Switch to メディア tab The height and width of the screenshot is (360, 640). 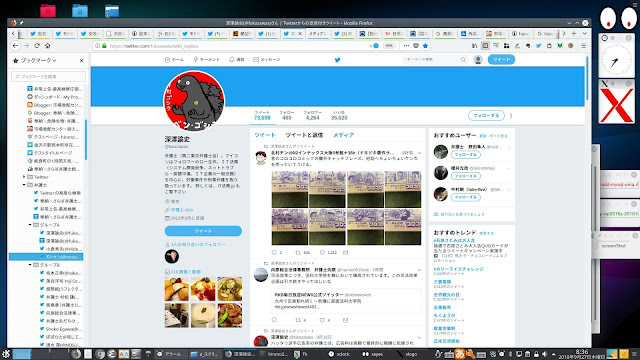pos(343,135)
